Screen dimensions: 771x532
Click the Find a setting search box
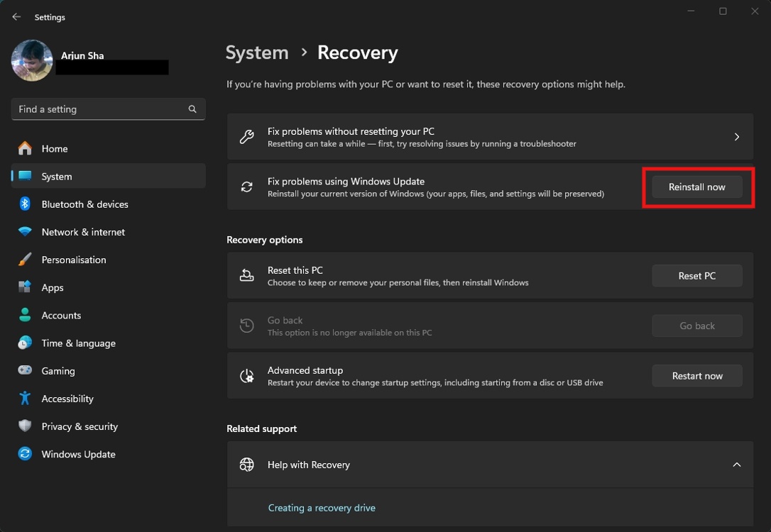[x=108, y=109]
